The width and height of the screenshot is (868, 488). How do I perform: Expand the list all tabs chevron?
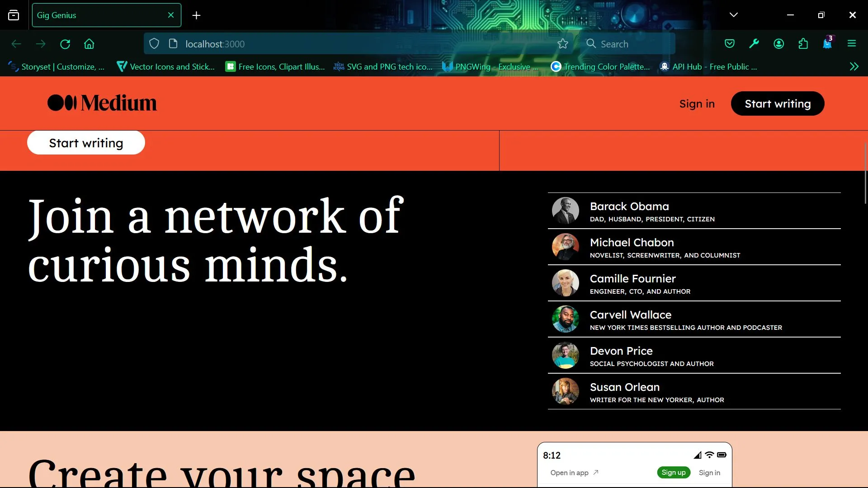(734, 15)
